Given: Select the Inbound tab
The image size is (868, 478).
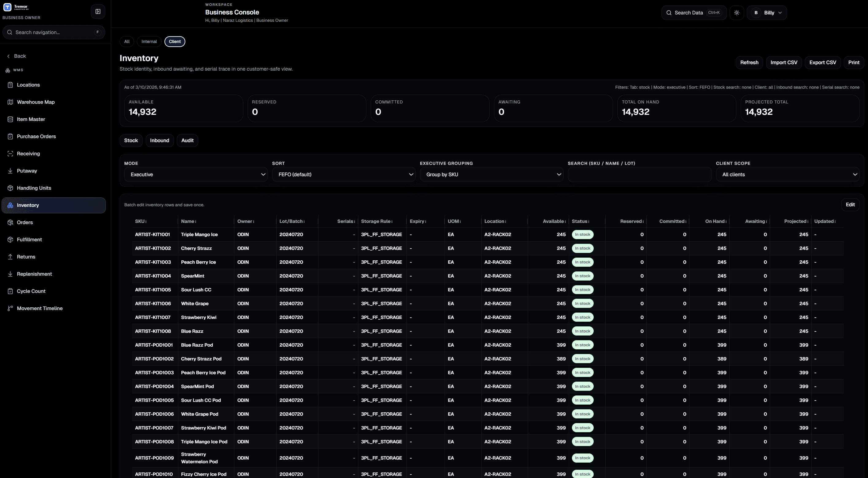Looking at the screenshot, I should click(x=159, y=141).
